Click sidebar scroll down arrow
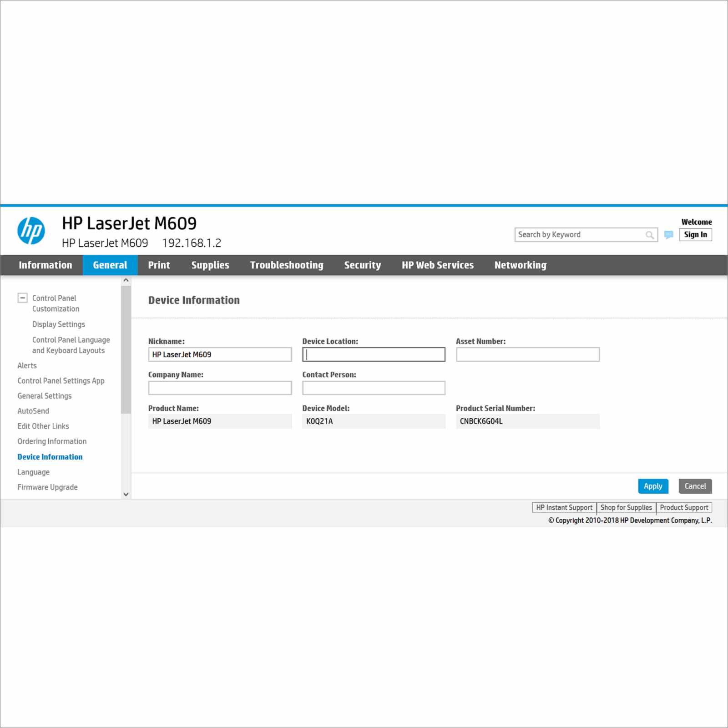Image resolution: width=728 pixels, height=728 pixels. click(126, 494)
